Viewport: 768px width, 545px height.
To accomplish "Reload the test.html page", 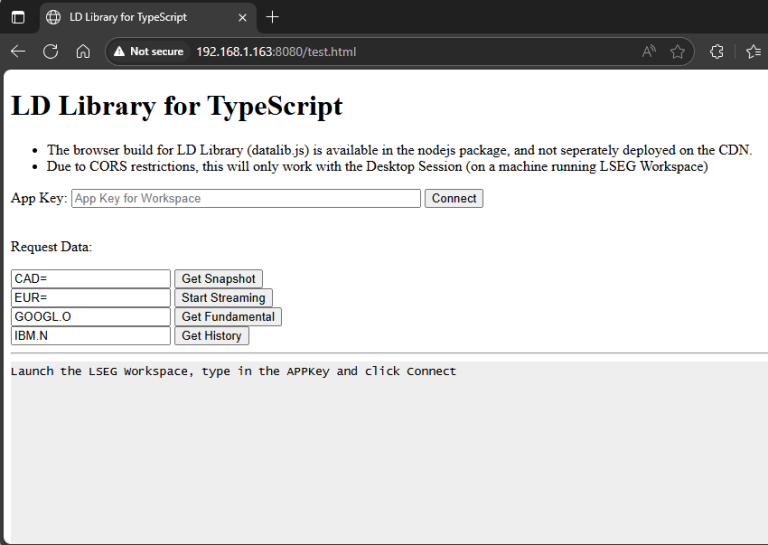I will point(50,51).
